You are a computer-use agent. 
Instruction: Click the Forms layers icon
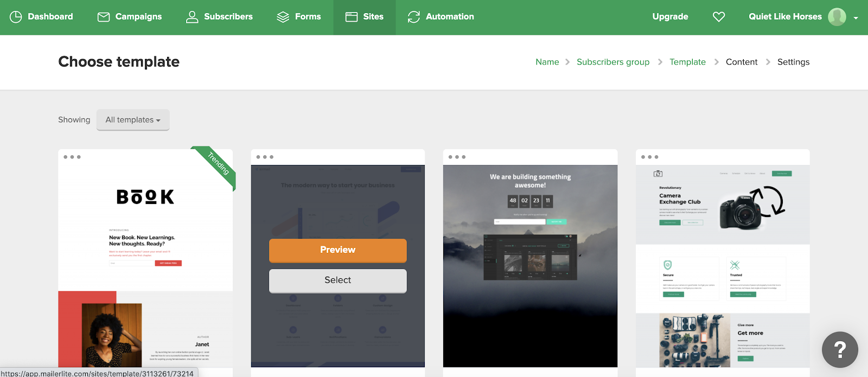point(283,17)
